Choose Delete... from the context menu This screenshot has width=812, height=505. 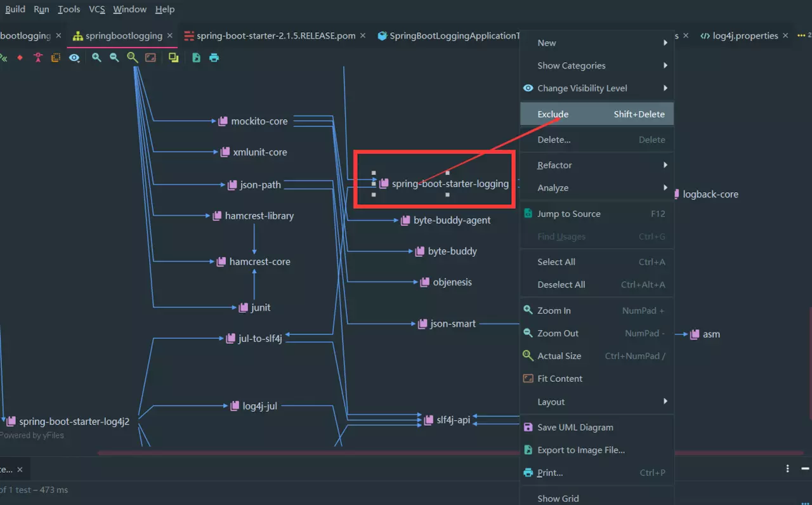(x=596, y=140)
